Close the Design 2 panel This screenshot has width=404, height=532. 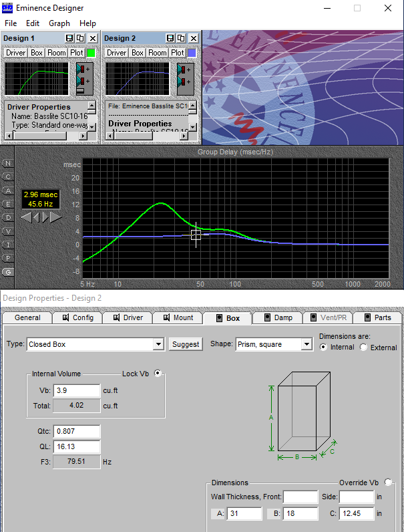[194, 38]
